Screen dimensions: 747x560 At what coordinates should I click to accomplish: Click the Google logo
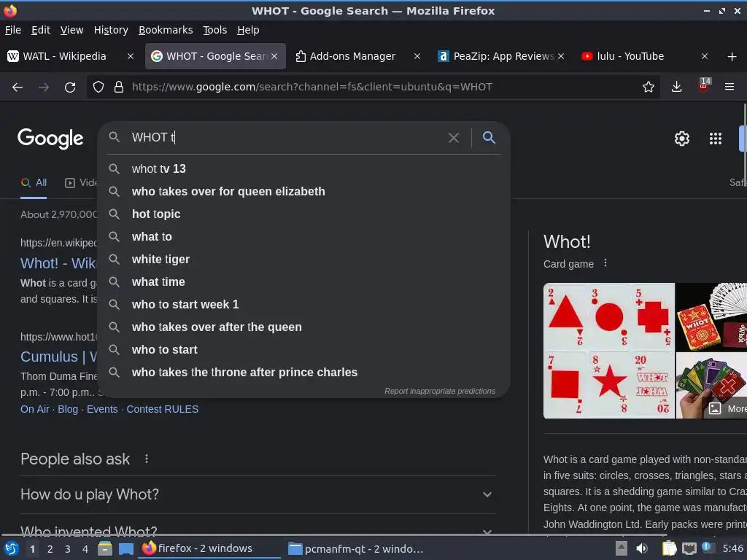[50, 139]
